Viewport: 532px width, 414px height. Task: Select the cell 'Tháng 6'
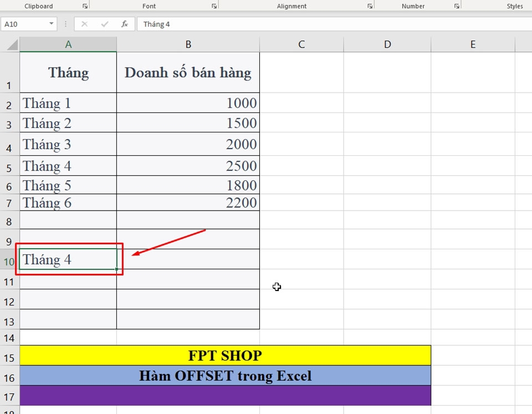[x=68, y=202]
